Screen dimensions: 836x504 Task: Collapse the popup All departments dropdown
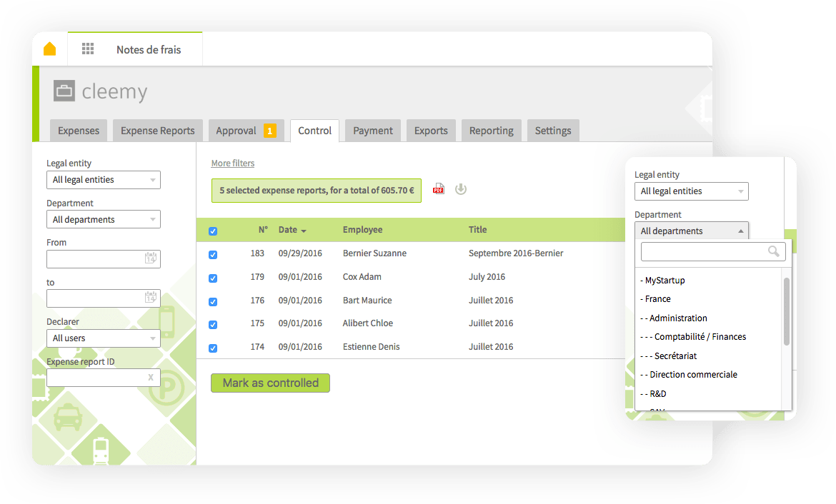(x=692, y=231)
